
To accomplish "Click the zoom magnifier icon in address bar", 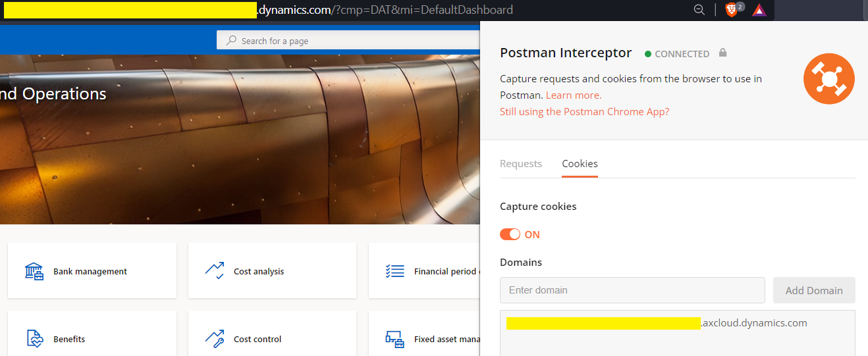I will 699,10.
